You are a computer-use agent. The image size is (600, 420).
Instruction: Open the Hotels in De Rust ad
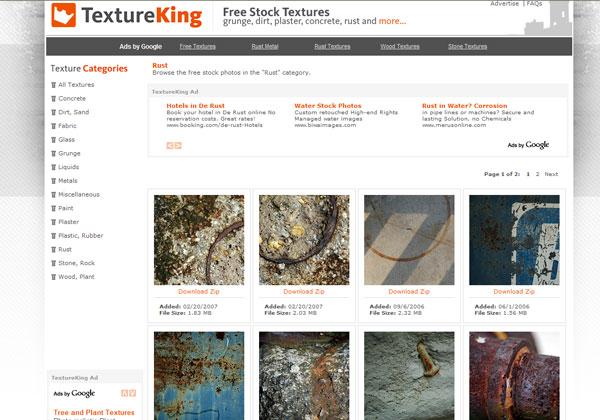[196, 106]
